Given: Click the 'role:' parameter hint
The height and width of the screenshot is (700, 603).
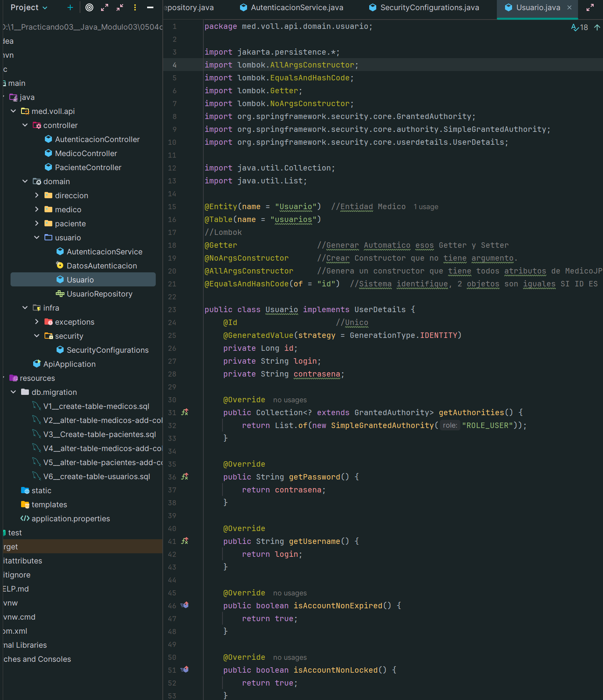Looking at the screenshot, I should pos(450,425).
